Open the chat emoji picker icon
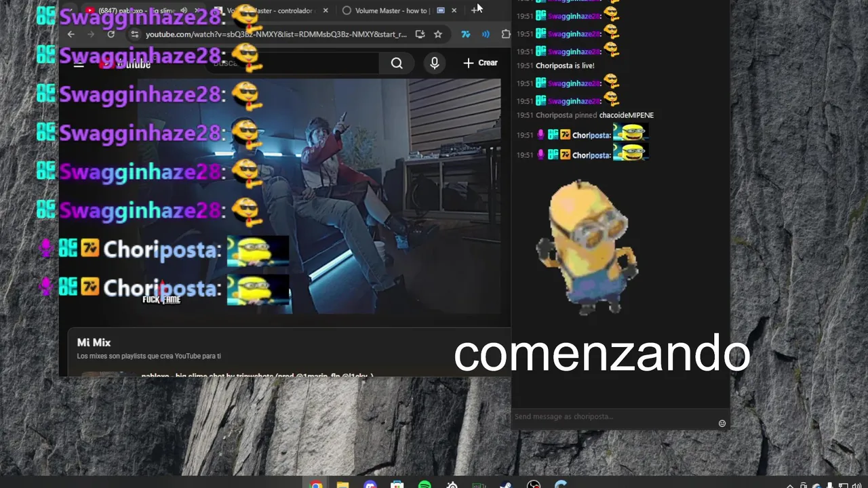The image size is (868, 488). 722,423
